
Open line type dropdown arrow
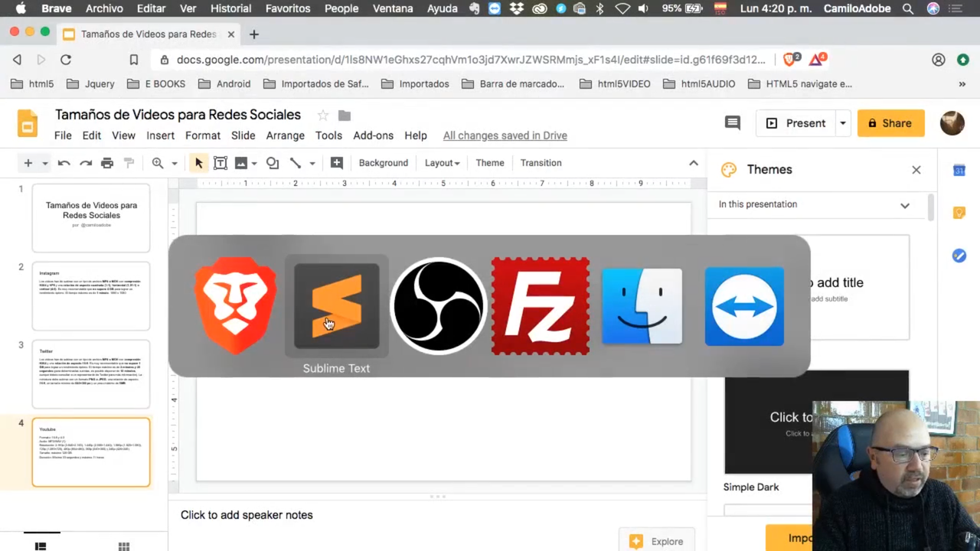point(312,163)
